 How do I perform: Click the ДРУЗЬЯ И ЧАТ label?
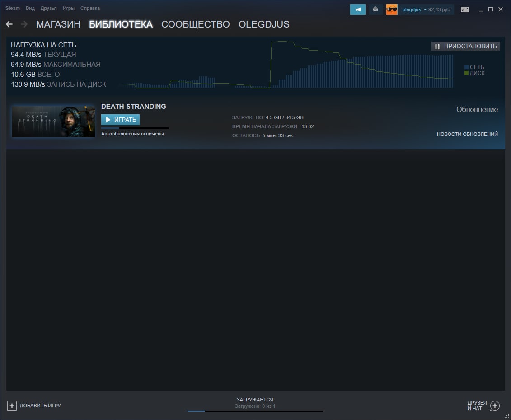point(477,406)
